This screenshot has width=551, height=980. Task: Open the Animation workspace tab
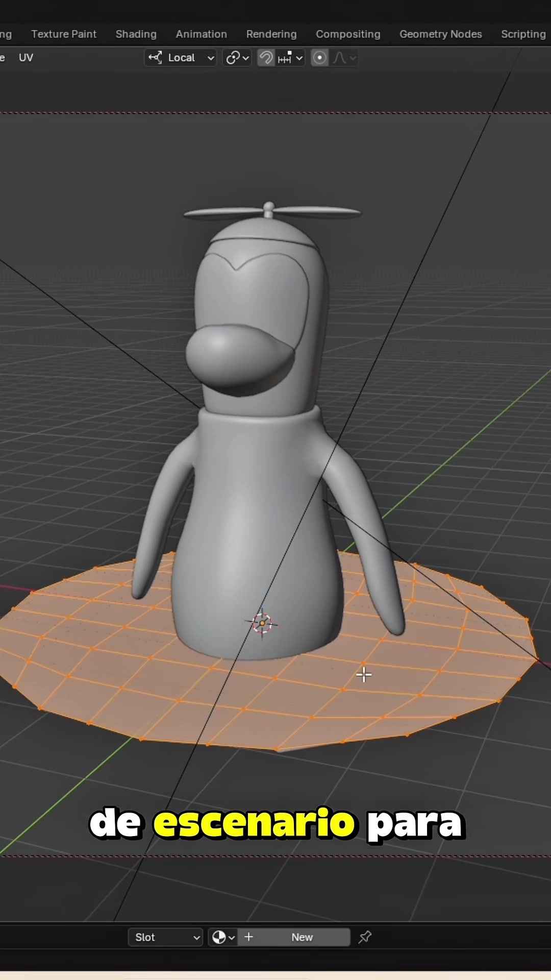[201, 34]
